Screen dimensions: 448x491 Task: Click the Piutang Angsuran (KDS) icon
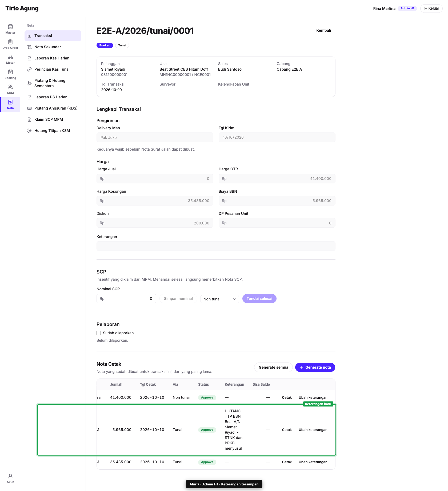(30, 108)
